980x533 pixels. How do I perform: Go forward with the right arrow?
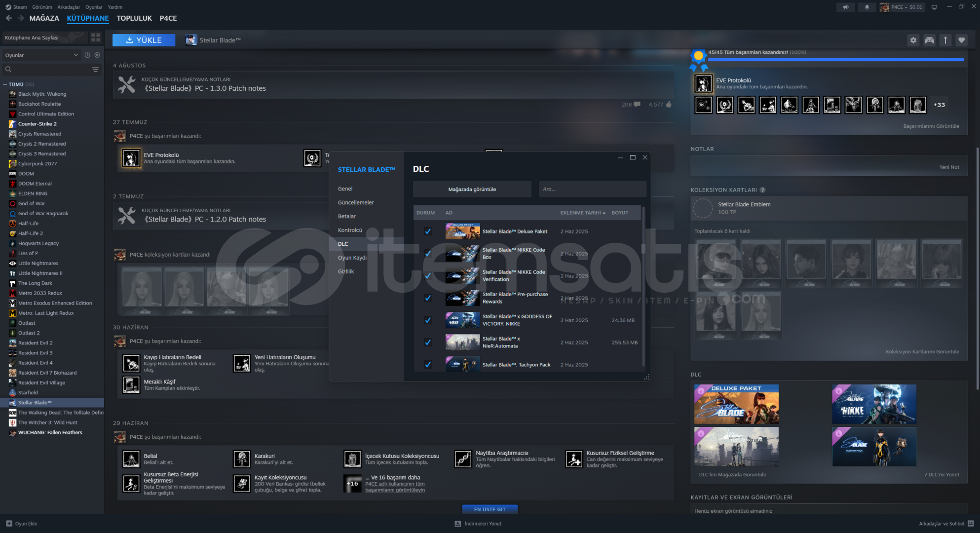coord(21,18)
